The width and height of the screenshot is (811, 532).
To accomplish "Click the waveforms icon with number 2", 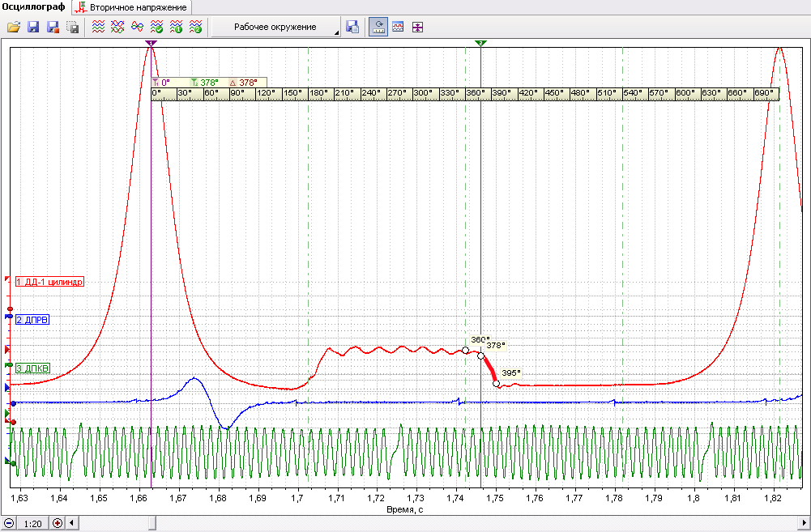I will (x=195, y=27).
